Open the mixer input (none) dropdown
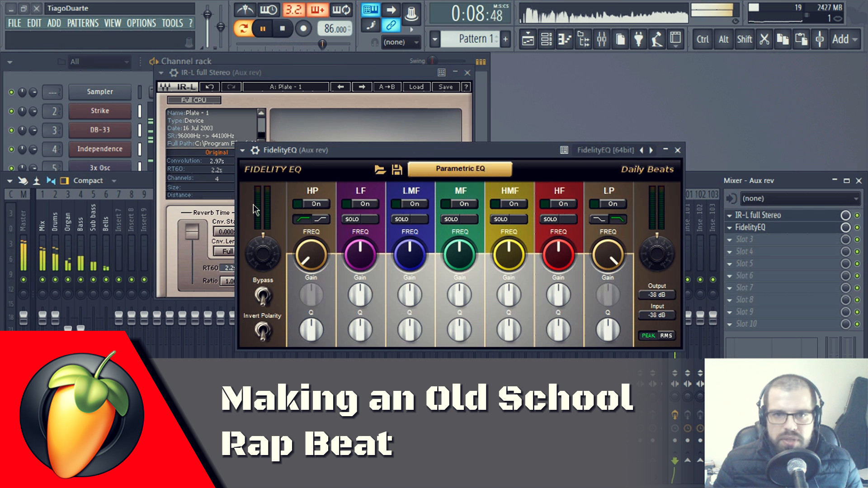The width and height of the screenshot is (868, 488). pyautogui.click(x=800, y=198)
